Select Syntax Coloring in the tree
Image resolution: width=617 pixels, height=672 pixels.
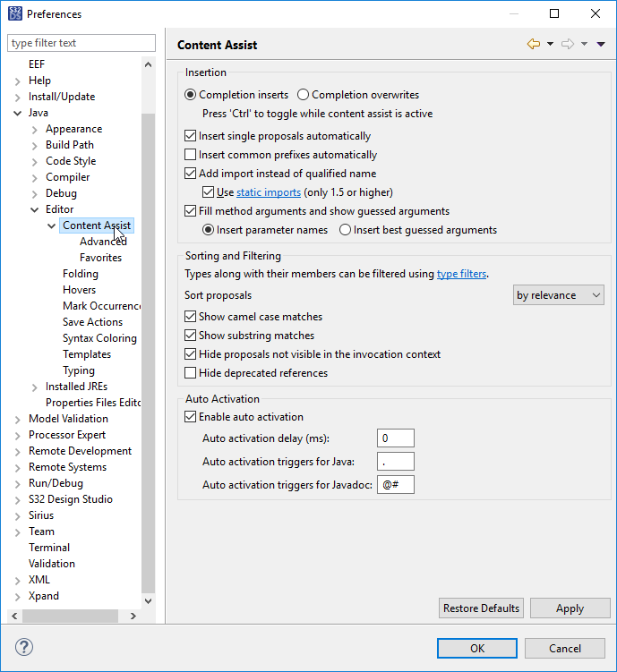coord(99,338)
